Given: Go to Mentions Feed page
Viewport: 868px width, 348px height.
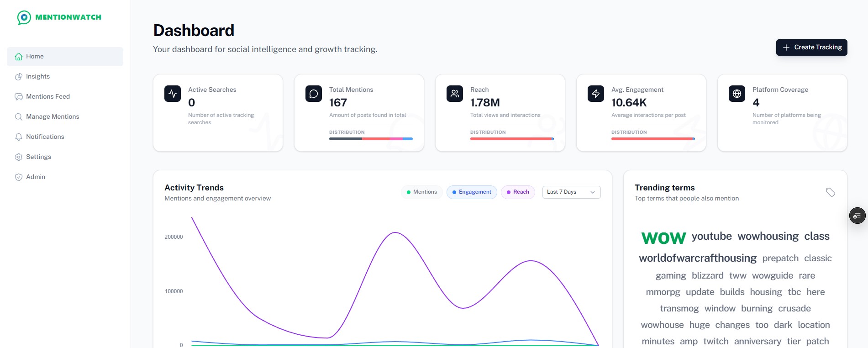Looking at the screenshot, I should (48, 97).
